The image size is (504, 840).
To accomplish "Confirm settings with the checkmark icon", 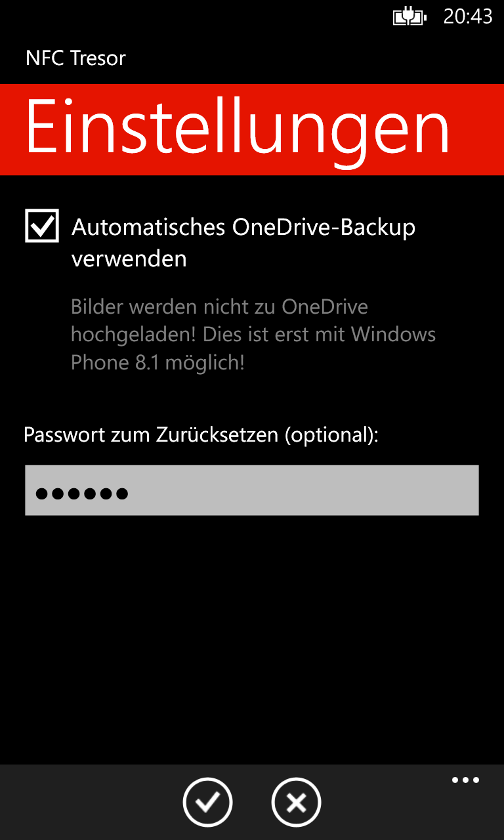I will [x=207, y=802].
